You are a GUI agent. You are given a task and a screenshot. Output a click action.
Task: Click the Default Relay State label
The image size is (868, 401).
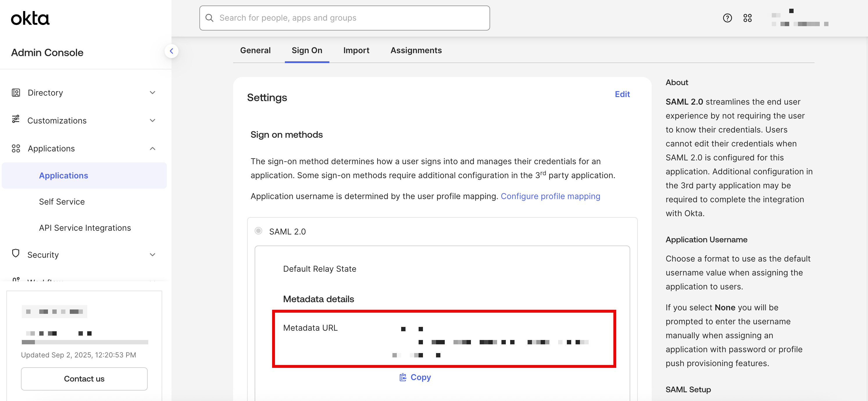pyautogui.click(x=319, y=269)
